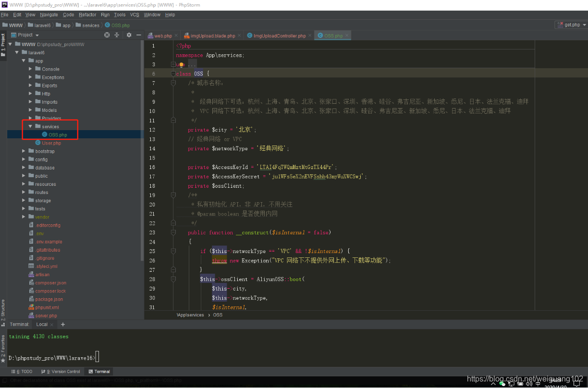The width and height of the screenshot is (588, 388).
Task: Click the Project tree vertical scrollbar
Action: pyautogui.click(x=142, y=150)
